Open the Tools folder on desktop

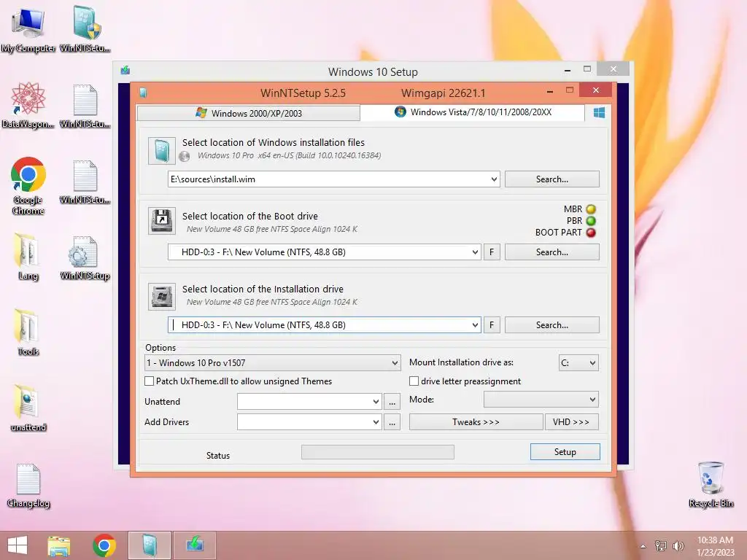(x=28, y=332)
